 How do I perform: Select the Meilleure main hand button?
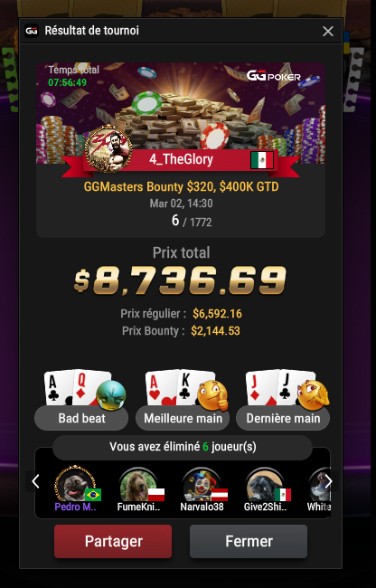(x=183, y=418)
